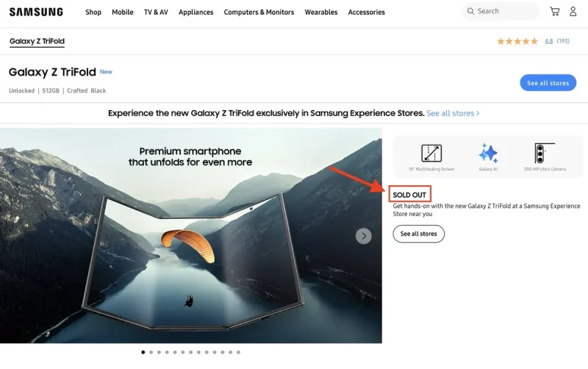Click the blue See all stores button
588x369 pixels.
[548, 83]
